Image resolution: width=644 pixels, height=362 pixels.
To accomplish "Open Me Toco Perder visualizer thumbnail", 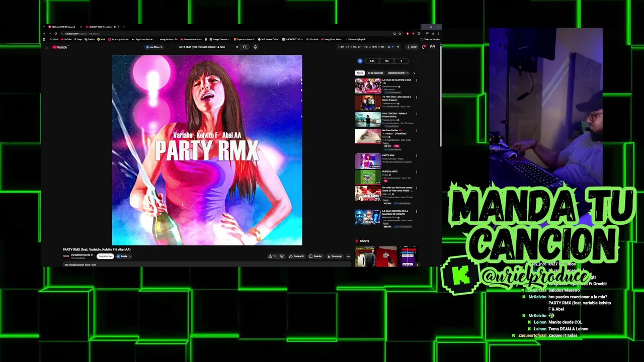I will (x=368, y=136).
